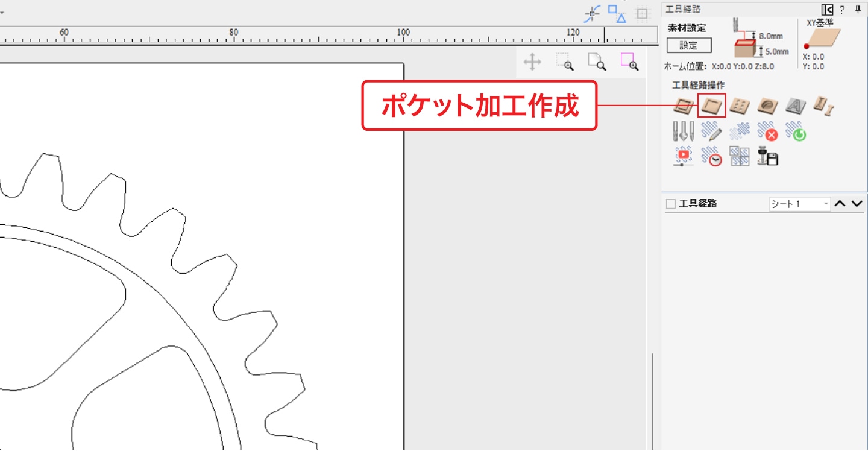Tick the 工具経路 checkbox
The height and width of the screenshot is (451, 868).
(671, 204)
